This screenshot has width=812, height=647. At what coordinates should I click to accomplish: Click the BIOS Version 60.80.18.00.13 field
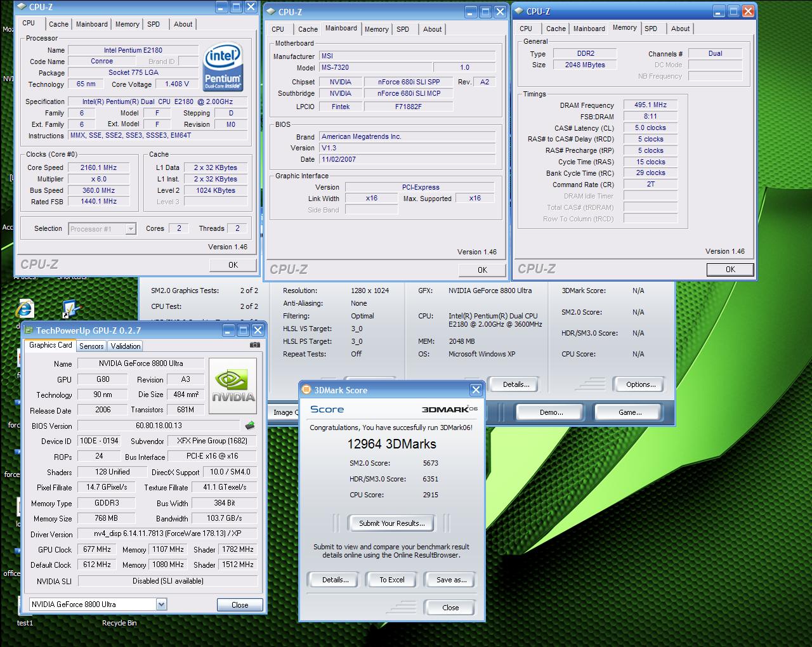[159, 426]
